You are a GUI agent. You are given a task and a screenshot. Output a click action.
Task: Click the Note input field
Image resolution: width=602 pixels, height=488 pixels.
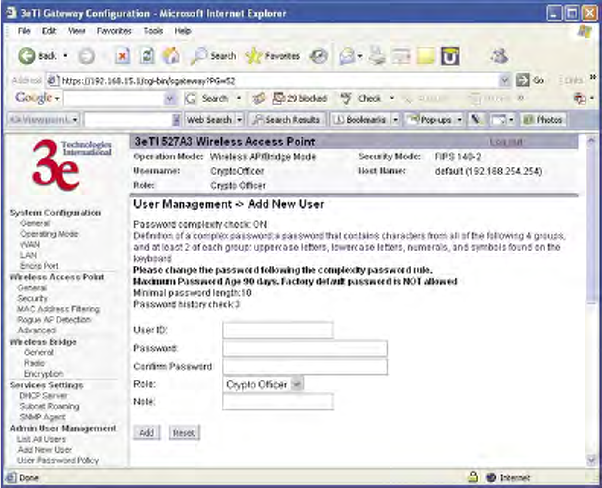point(278,402)
